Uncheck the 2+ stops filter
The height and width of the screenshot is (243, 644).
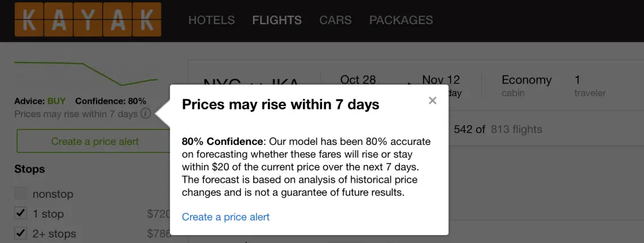coord(21,233)
